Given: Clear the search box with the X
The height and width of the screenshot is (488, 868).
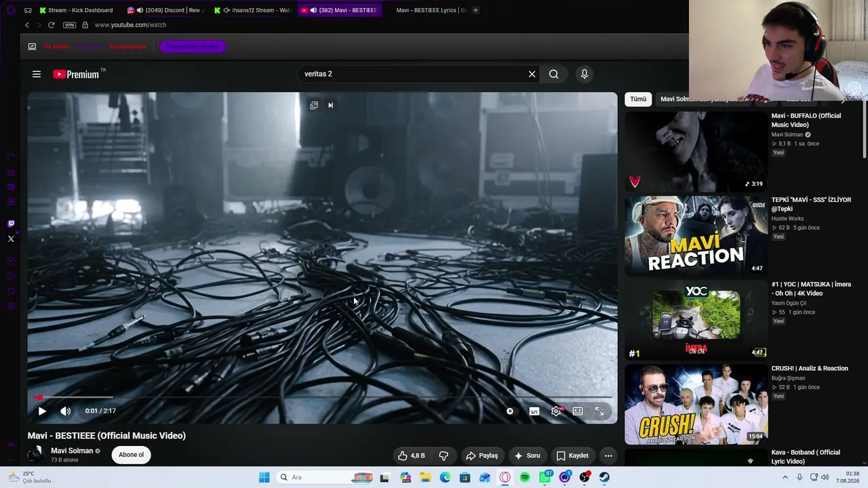Looking at the screenshot, I should point(532,74).
